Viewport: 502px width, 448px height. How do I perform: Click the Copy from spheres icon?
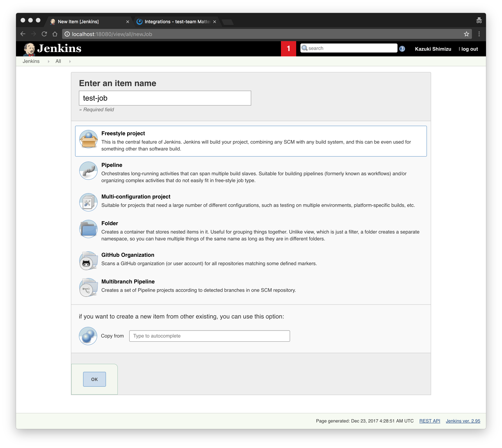tap(88, 336)
